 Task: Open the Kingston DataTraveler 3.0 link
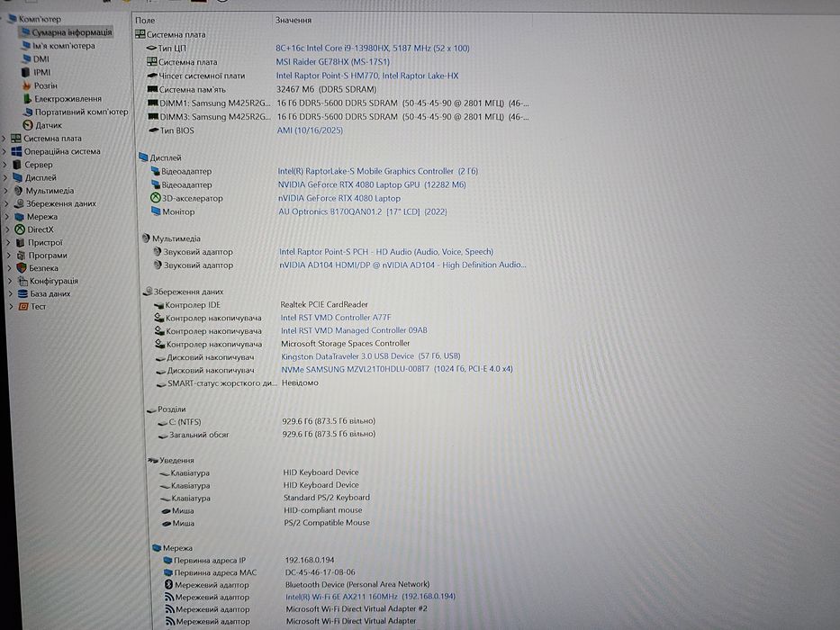pos(371,356)
